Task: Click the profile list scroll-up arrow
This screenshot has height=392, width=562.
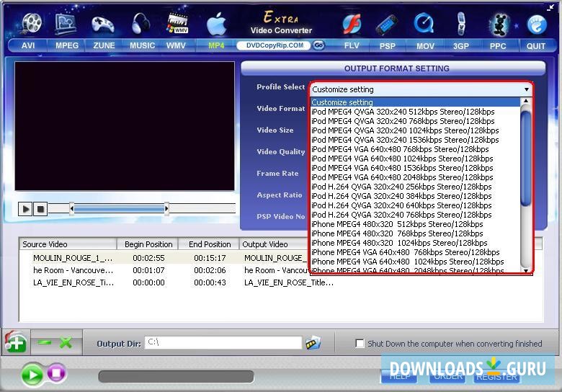Action: click(526, 102)
